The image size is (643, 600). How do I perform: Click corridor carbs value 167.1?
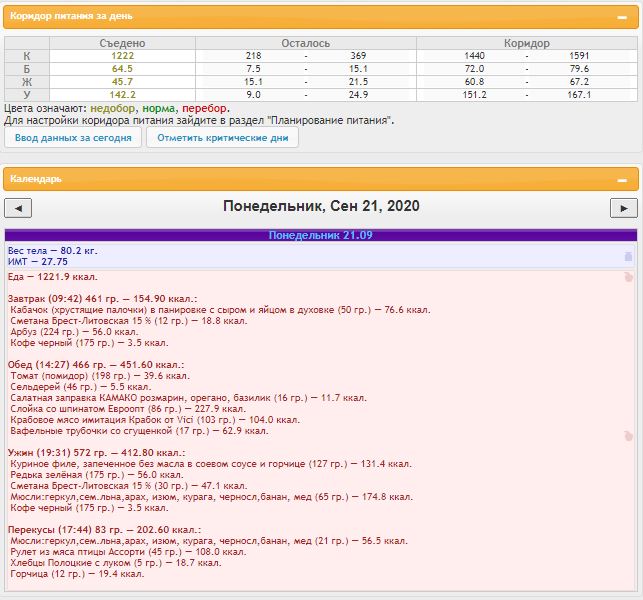(579, 95)
